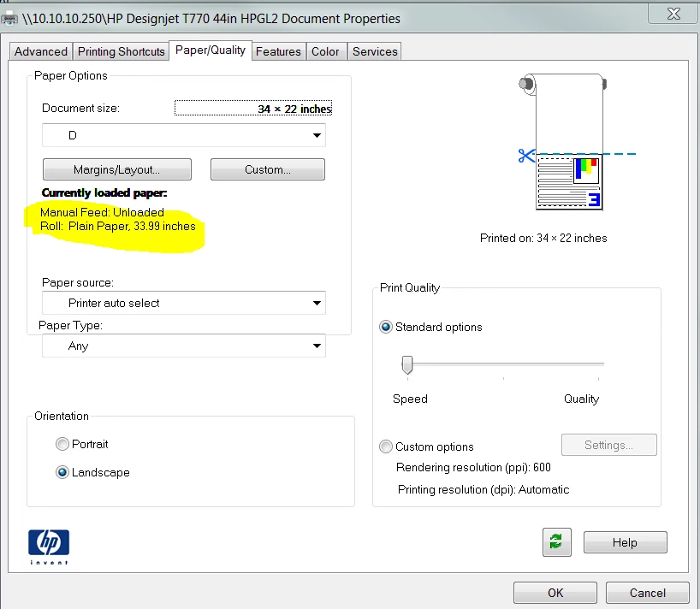700x609 pixels.
Task: Click the HP invent logo
Action: click(x=49, y=547)
